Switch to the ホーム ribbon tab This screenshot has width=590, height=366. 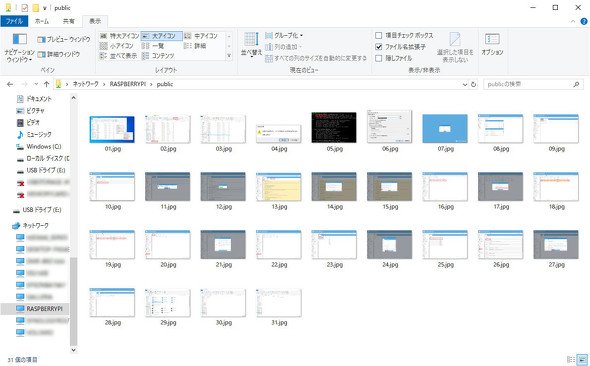click(42, 21)
